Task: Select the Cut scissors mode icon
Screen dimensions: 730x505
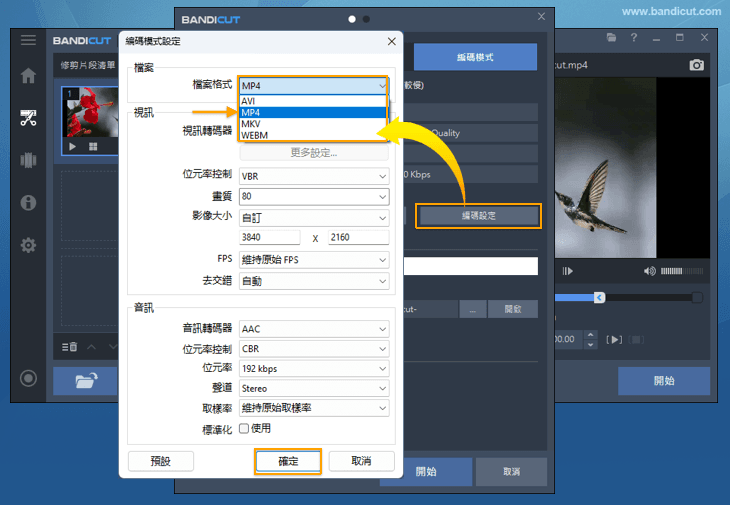Action: [28, 118]
